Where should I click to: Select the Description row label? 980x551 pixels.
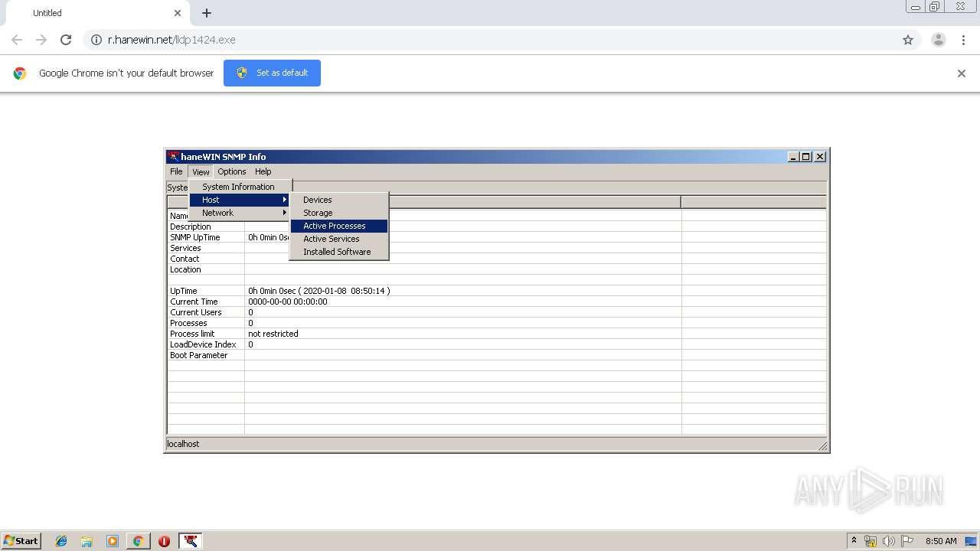click(191, 227)
